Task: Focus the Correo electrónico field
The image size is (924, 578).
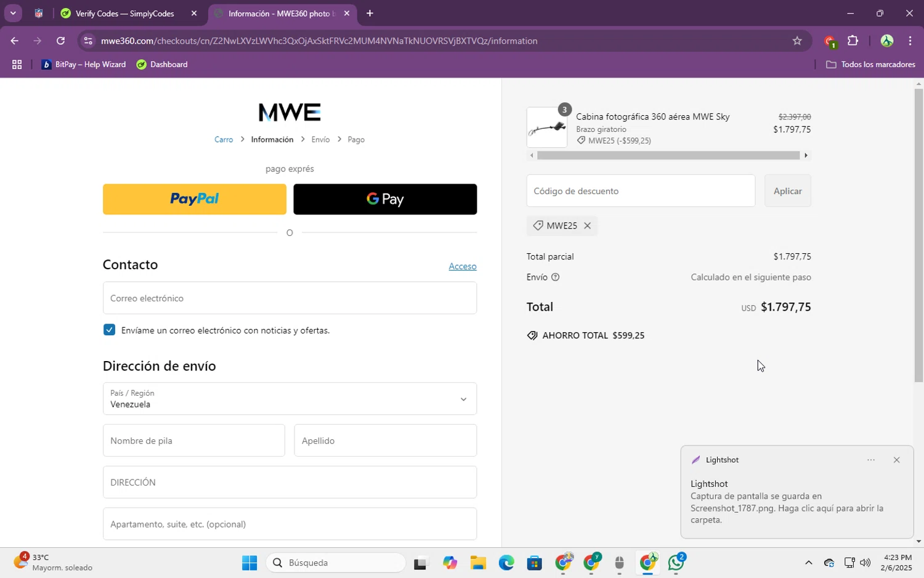Action: click(290, 298)
